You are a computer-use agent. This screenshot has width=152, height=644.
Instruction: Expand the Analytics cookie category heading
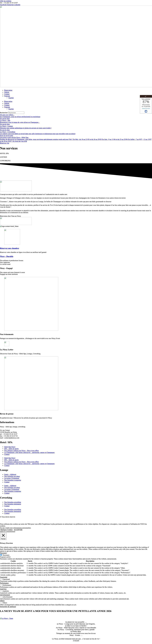pos(3,589)
